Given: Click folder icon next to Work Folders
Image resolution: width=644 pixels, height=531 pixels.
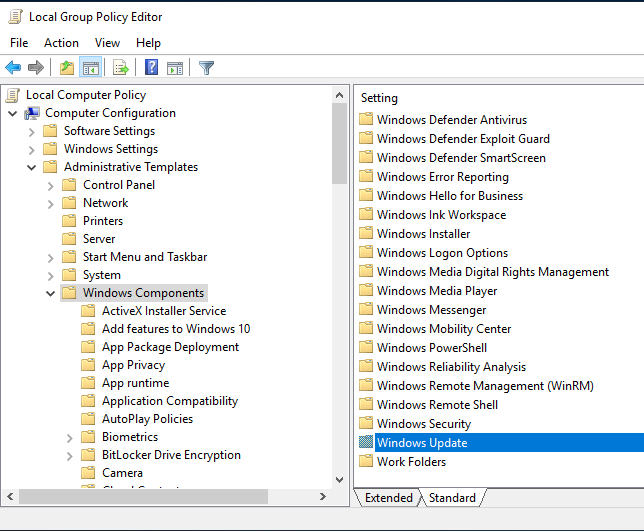Looking at the screenshot, I should pos(366,461).
